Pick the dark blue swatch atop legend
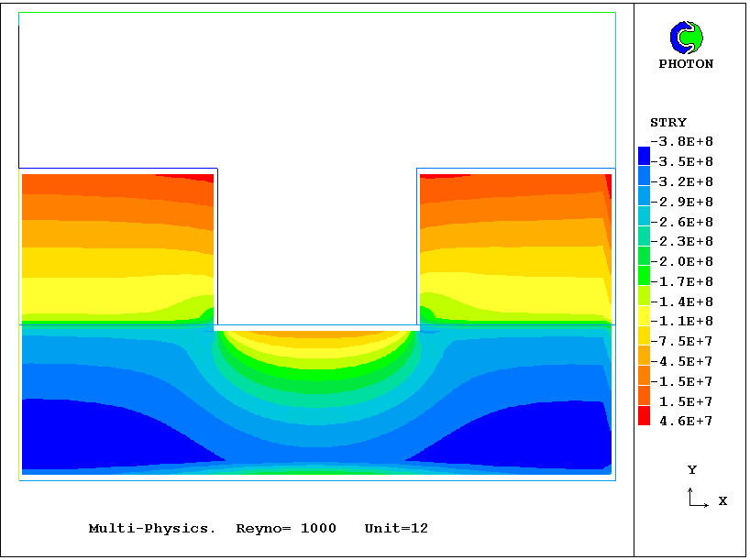750x560 pixels. (x=644, y=156)
